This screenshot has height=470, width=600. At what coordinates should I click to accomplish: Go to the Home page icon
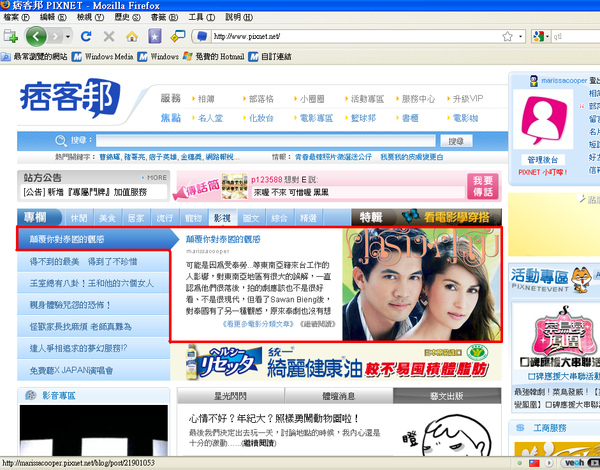tap(132, 37)
